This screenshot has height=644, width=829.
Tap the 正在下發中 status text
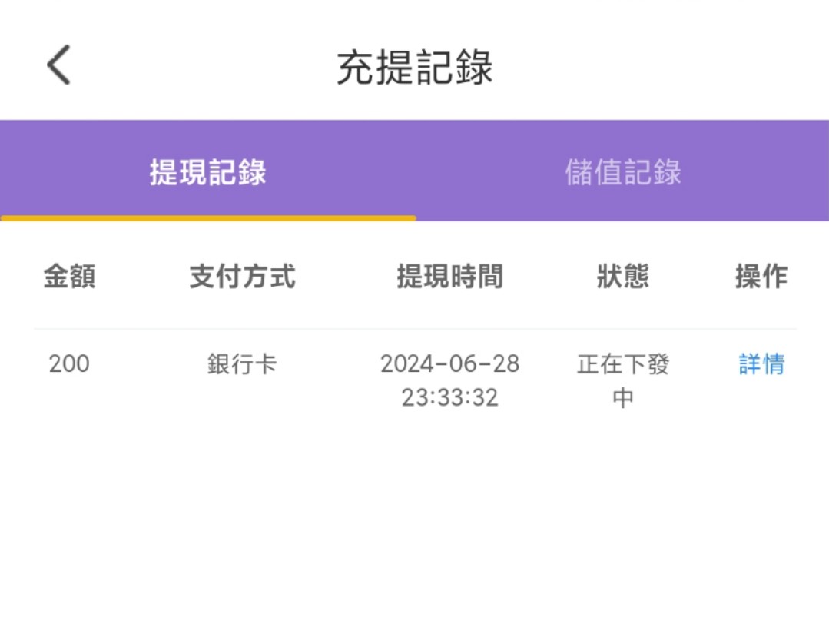pos(621,380)
